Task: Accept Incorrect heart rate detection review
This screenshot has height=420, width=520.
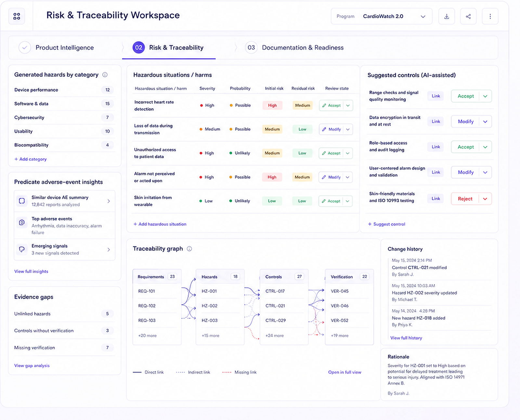Action: click(331, 105)
